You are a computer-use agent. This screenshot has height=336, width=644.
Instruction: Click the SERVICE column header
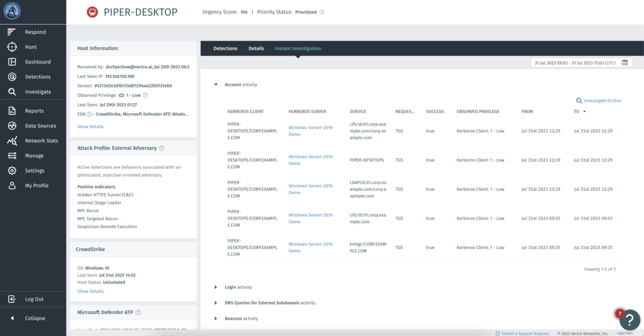tap(358, 111)
